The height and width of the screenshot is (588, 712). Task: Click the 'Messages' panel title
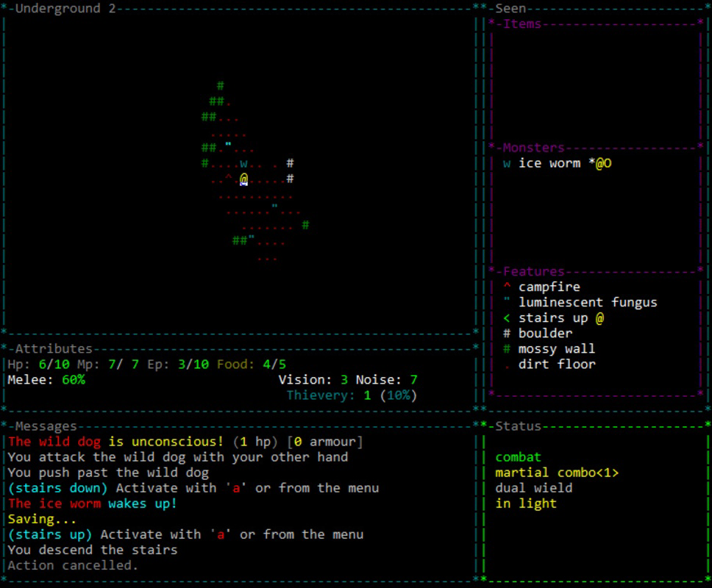46,426
